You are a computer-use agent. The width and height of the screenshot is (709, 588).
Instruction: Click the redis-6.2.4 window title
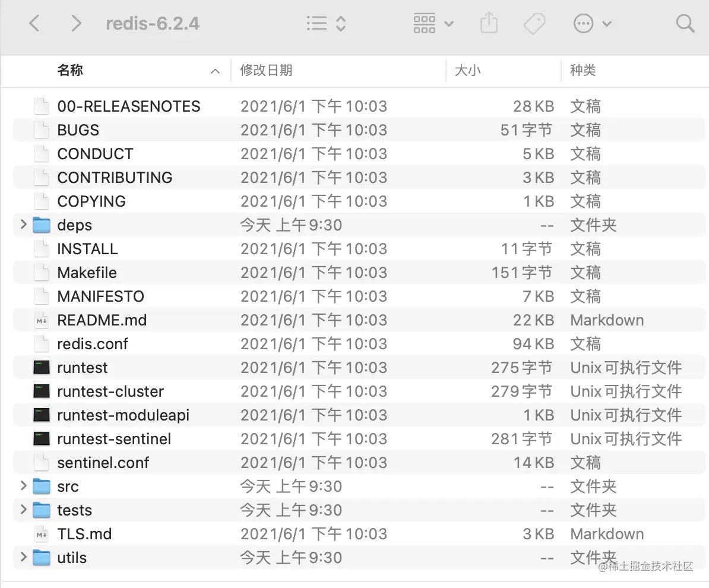153,24
